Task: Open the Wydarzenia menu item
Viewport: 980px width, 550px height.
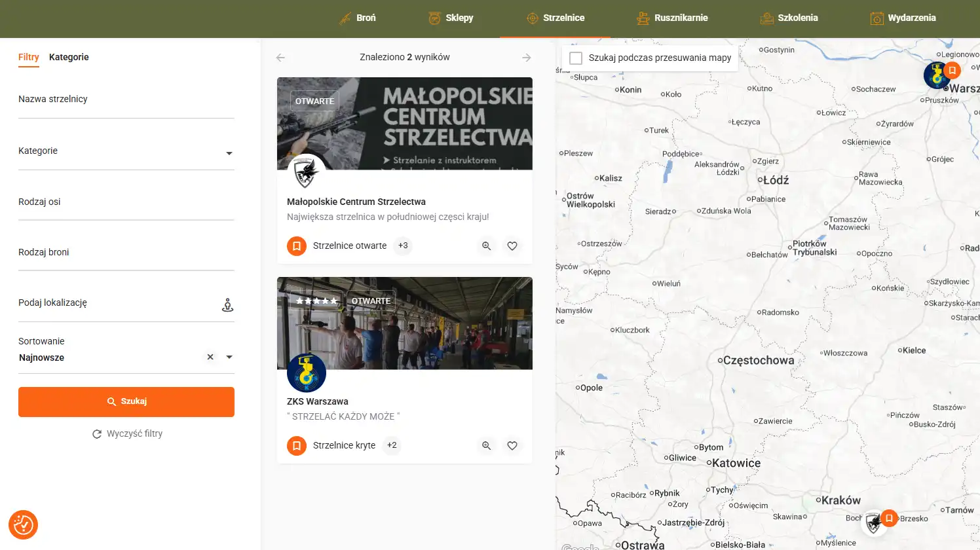Action: [903, 18]
